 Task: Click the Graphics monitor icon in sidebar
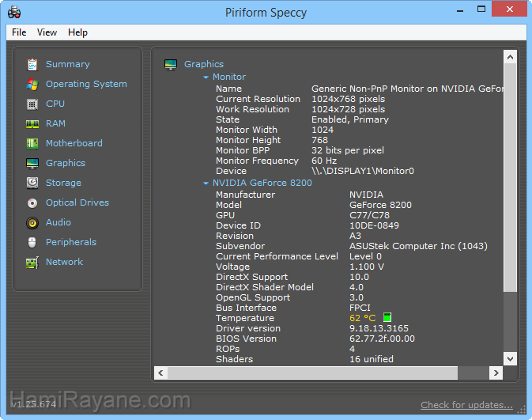point(32,163)
